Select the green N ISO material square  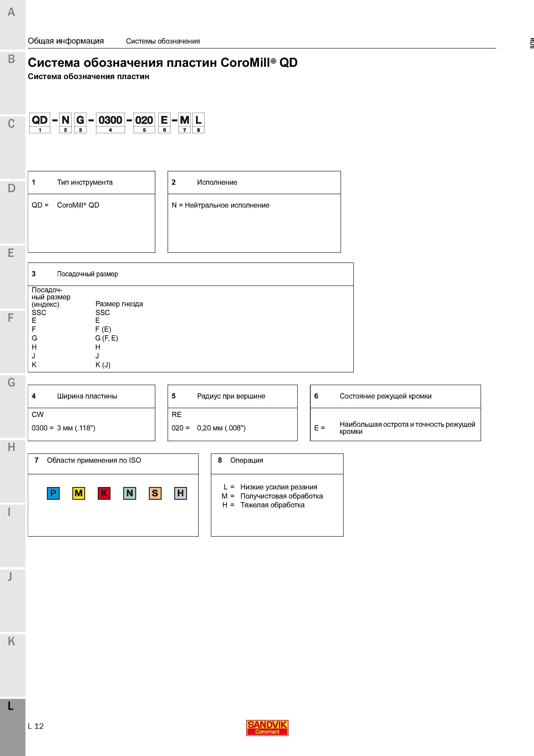click(130, 493)
